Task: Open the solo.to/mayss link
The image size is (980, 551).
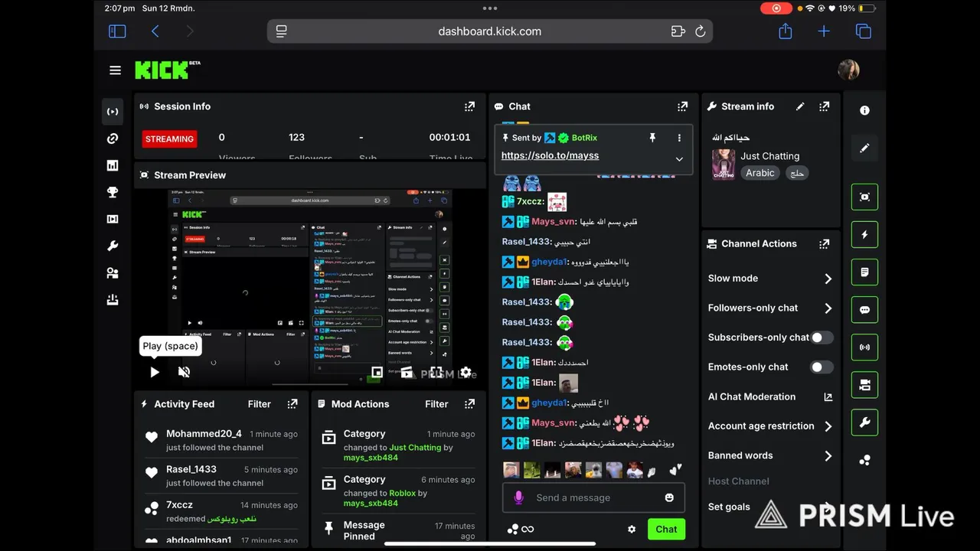Action: [550, 155]
